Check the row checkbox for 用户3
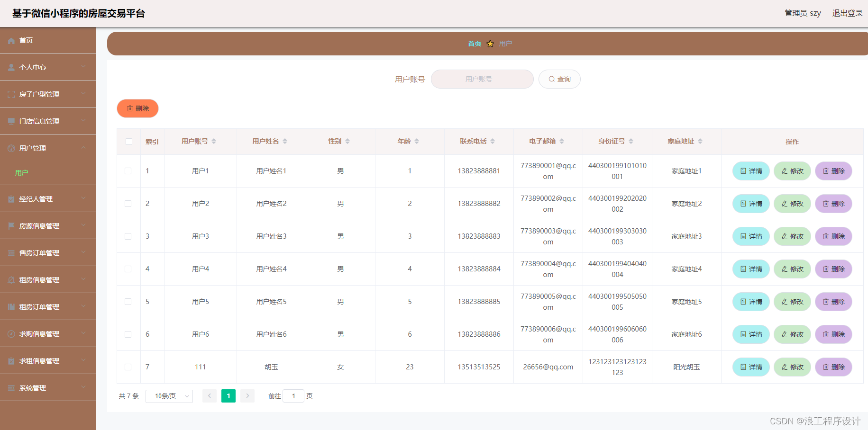 click(x=128, y=236)
